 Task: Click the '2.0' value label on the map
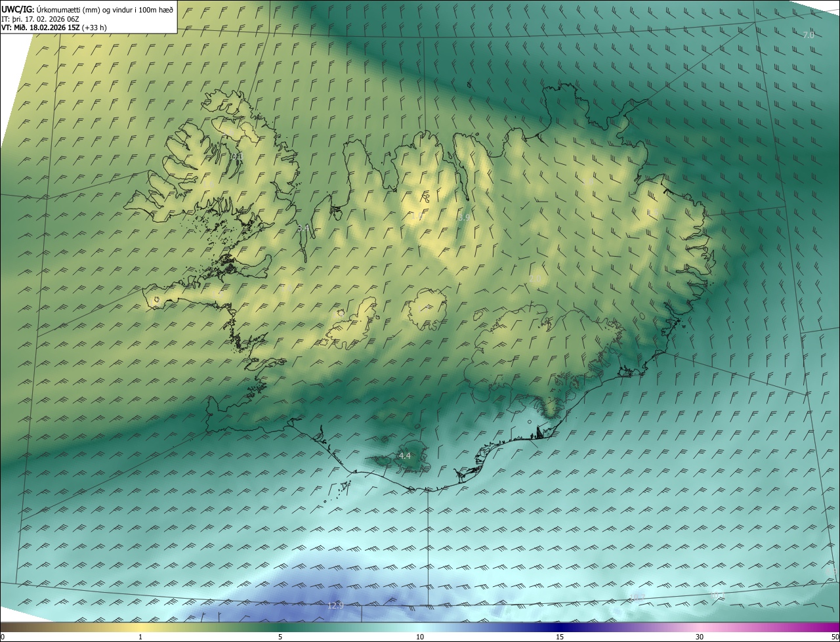coord(535,279)
